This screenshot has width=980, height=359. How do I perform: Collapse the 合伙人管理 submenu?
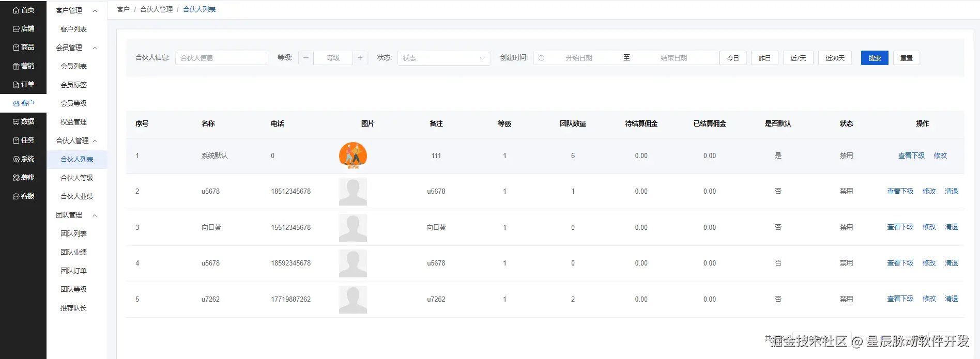(95, 141)
